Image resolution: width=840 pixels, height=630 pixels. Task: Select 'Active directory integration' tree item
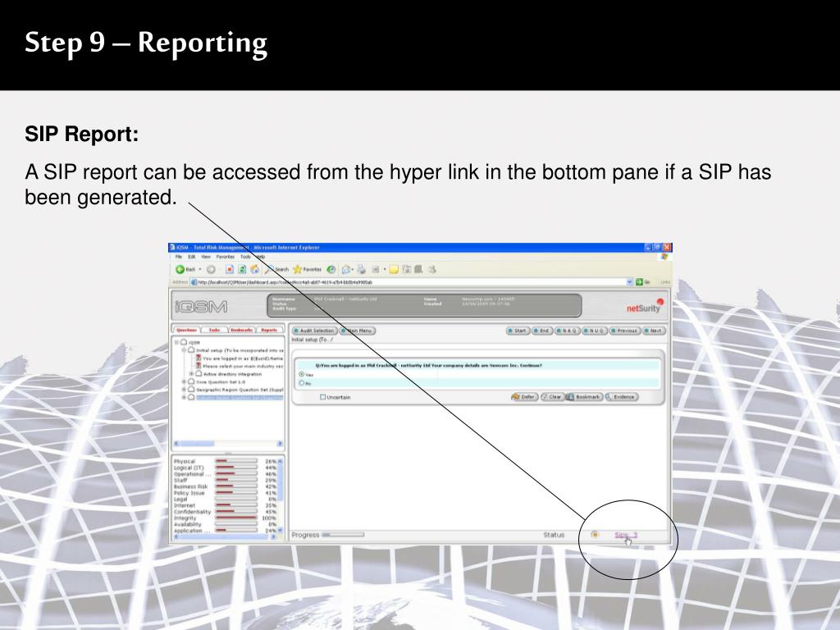[x=232, y=374]
